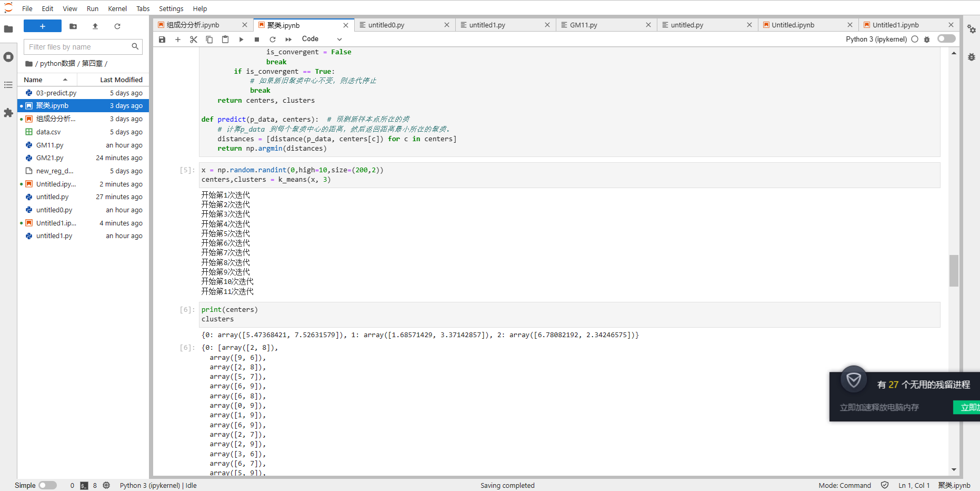980x491 pixels.
Task: Sort files by Last Modified column
Action: pyautogui.click(x=113, y=80)
